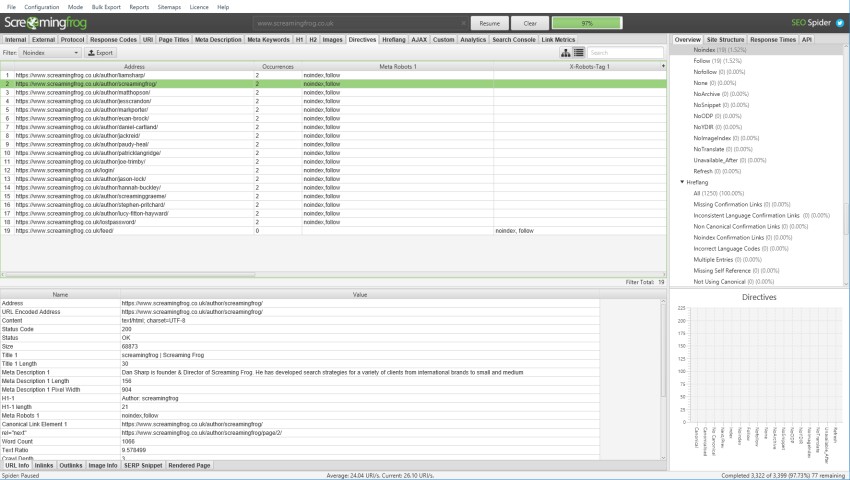Switch to the Page Titles tab
850x480 pixels.
173,40
